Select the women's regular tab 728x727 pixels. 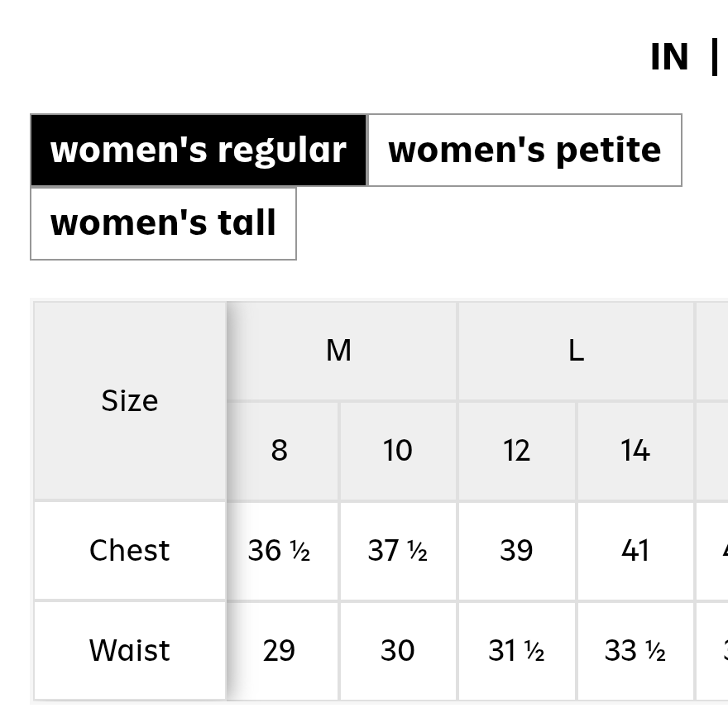(199, 151)
